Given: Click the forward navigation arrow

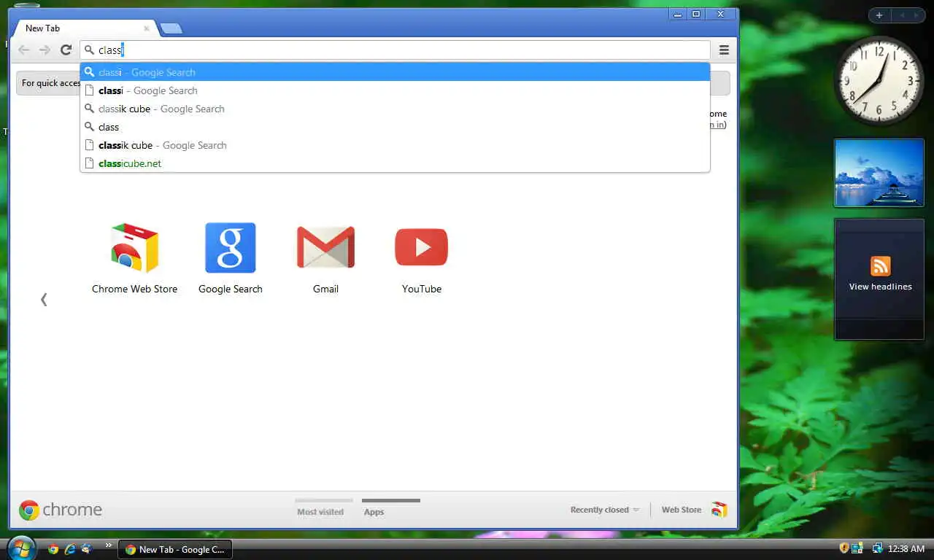Looking at the screenshot, I should pos(45,50).
